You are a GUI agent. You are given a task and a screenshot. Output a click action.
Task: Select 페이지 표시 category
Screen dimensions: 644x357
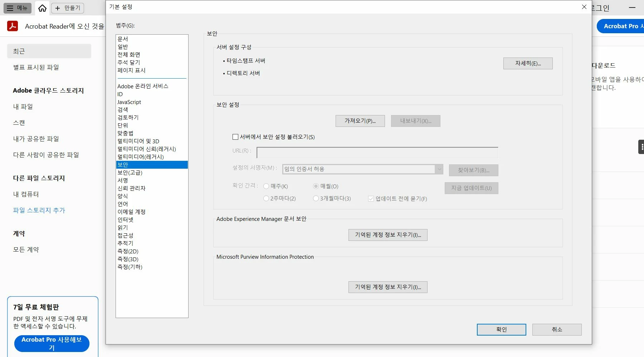(x=152, y=70)
